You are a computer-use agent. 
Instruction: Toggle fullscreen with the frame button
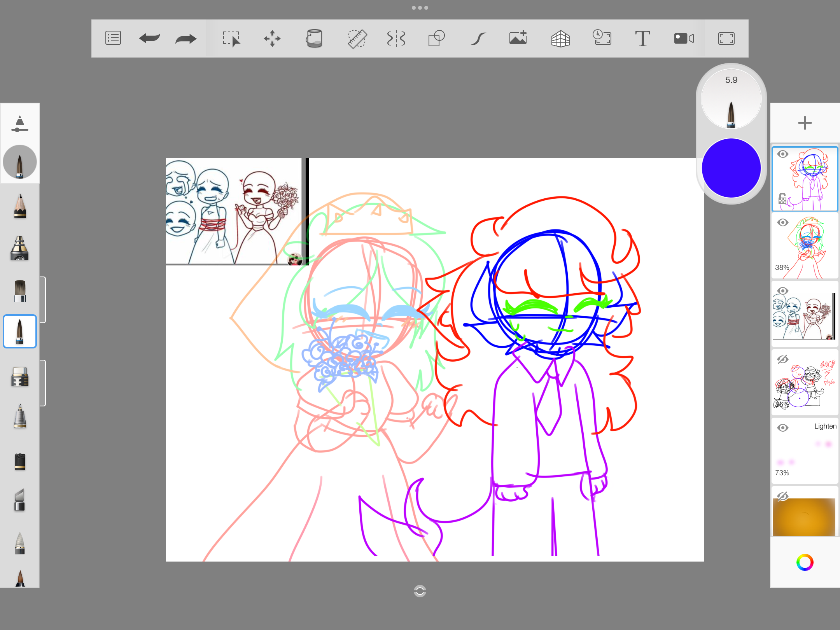[726, 38]
